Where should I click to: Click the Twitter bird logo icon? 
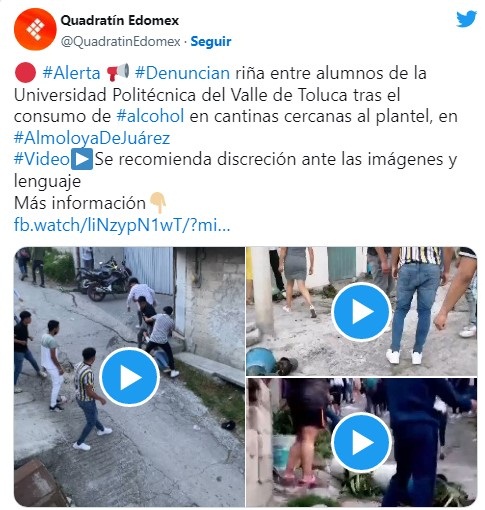[x=466, y=19]
